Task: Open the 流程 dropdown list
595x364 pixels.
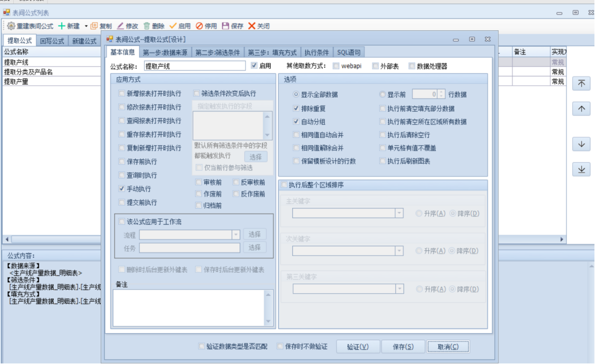Action: point(236,234)
